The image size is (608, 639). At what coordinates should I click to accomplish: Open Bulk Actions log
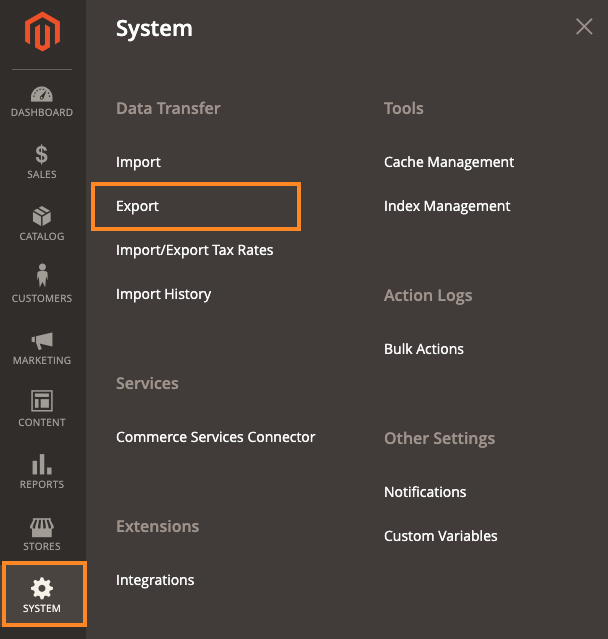[x=424, y=349]
